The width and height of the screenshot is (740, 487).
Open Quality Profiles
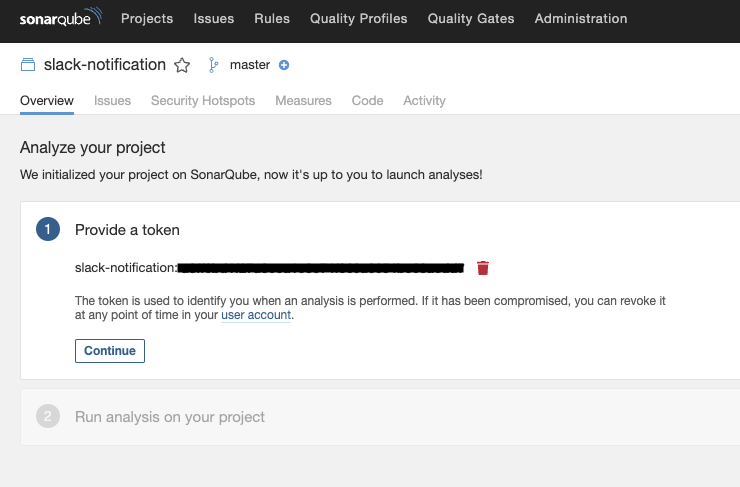(x=359, y=18)
